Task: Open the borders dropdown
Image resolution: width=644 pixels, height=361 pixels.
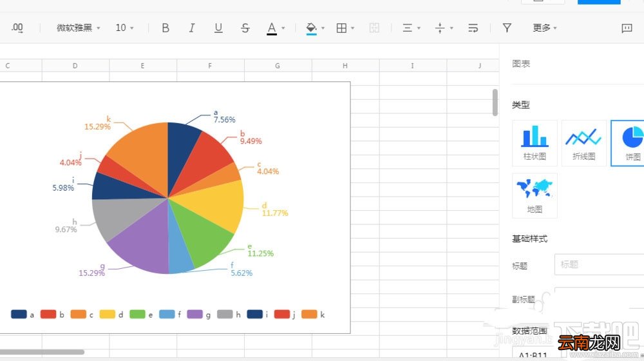Action: 345,28
